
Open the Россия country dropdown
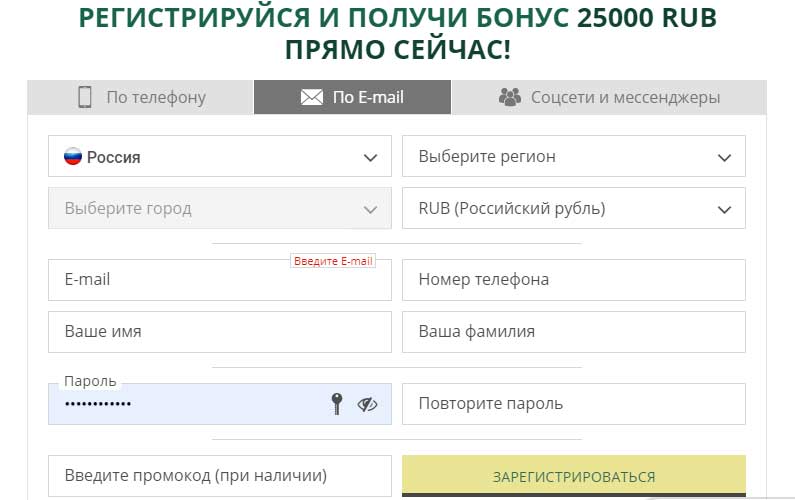coord(220,156)
